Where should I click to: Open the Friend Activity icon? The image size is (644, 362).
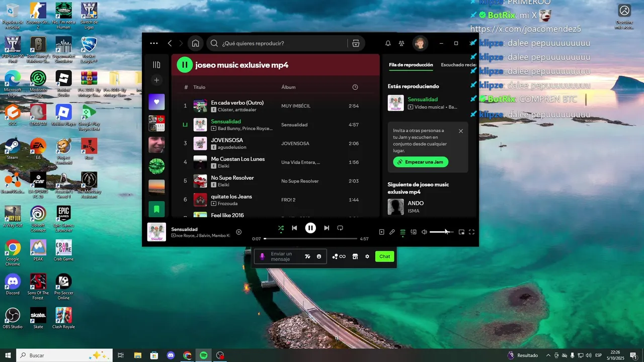401,43
